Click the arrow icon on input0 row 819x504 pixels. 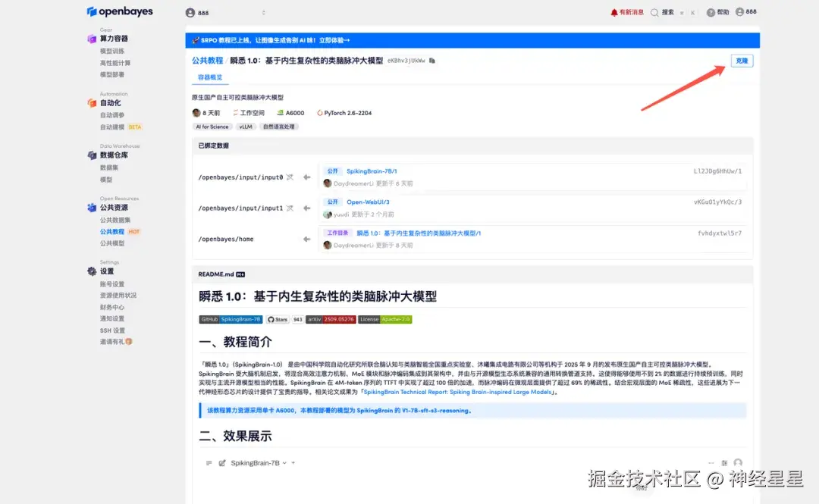point(306,177)
